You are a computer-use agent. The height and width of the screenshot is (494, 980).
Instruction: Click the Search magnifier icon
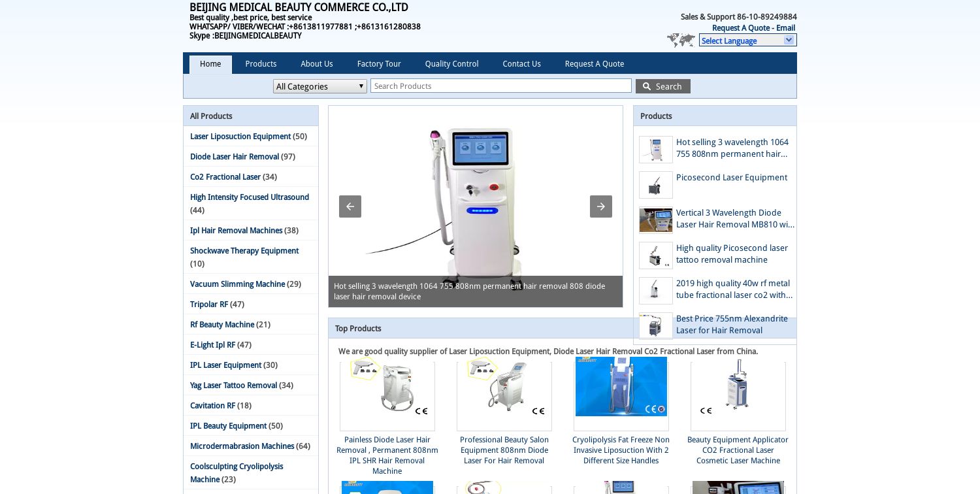(647, 86)
